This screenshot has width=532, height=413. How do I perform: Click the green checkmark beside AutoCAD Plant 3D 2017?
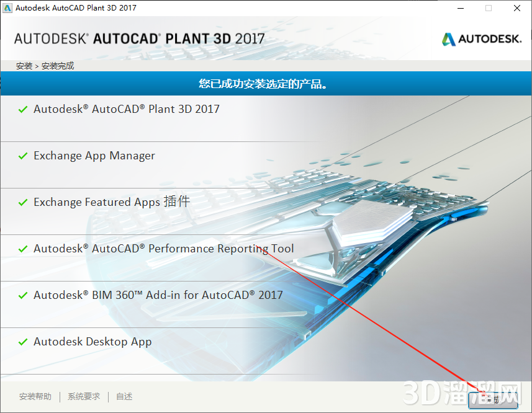coord(23,109)
